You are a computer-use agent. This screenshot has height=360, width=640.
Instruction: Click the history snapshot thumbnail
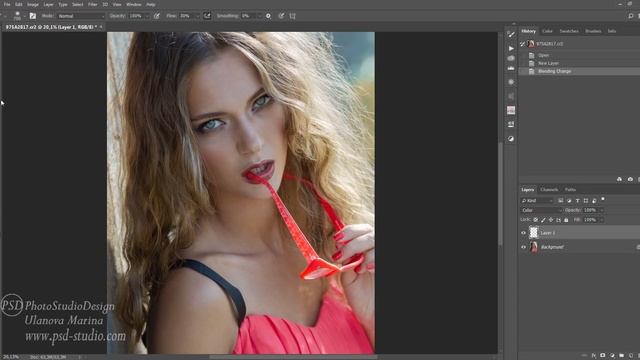[x=531, y=44]
